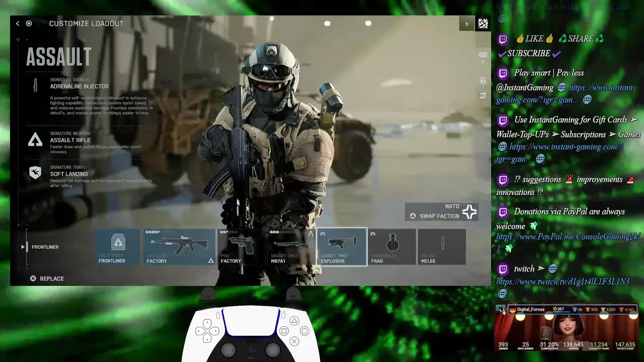Image resolution: width=644 pixels, height=362 pixels.
Task: Expand the Frontliner loadout row arrow
Action: coord(23,247)
